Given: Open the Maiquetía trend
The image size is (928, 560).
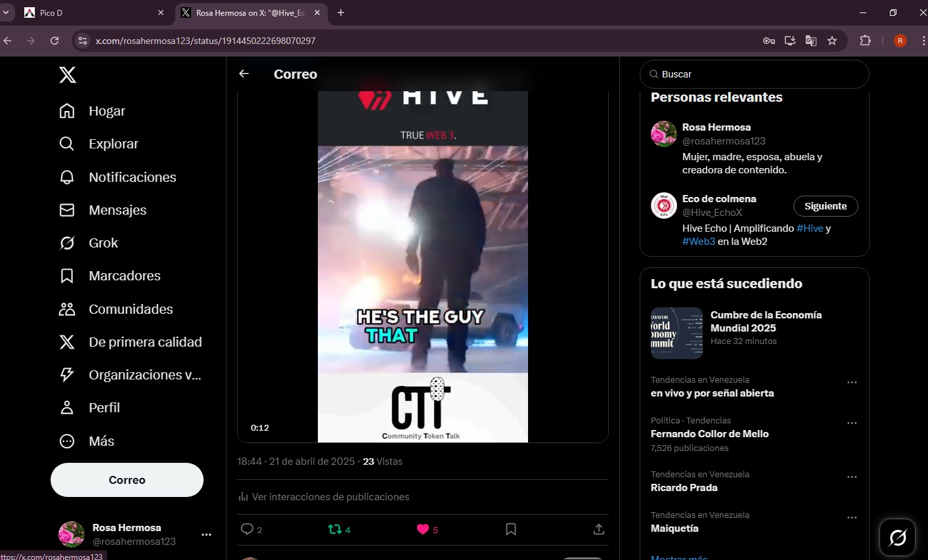Looking at the screenshot, I should tap(674, 528).
